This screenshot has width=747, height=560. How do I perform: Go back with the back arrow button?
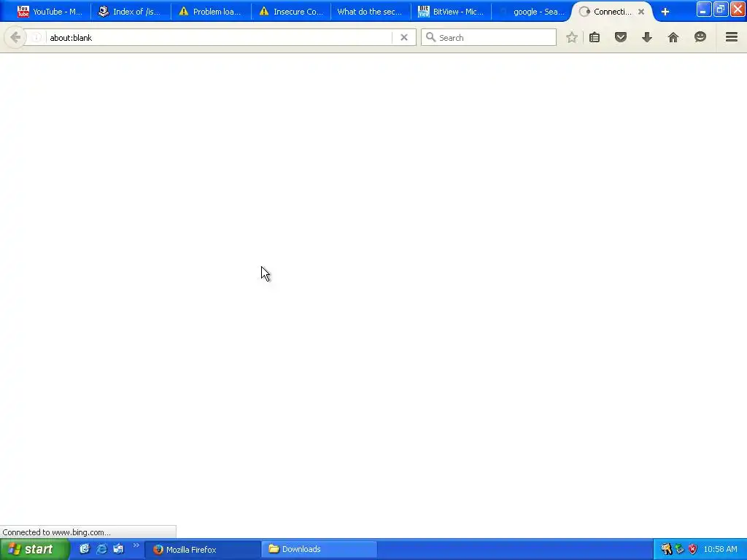(x=15, y=37)
